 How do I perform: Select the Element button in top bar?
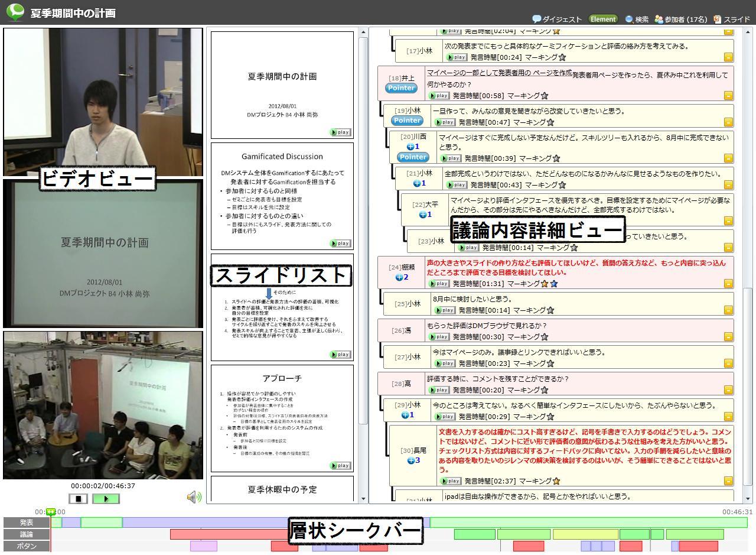pyautogui.click(x=603, y=19)
